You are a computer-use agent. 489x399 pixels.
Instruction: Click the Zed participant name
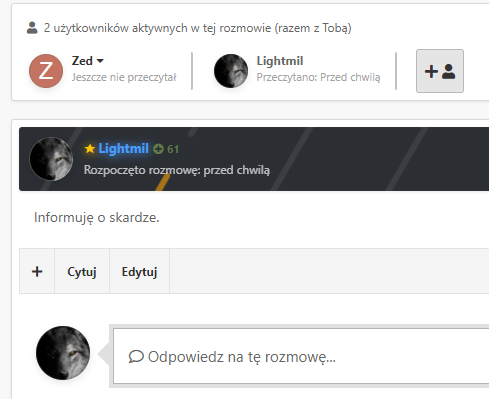point(82,61)
